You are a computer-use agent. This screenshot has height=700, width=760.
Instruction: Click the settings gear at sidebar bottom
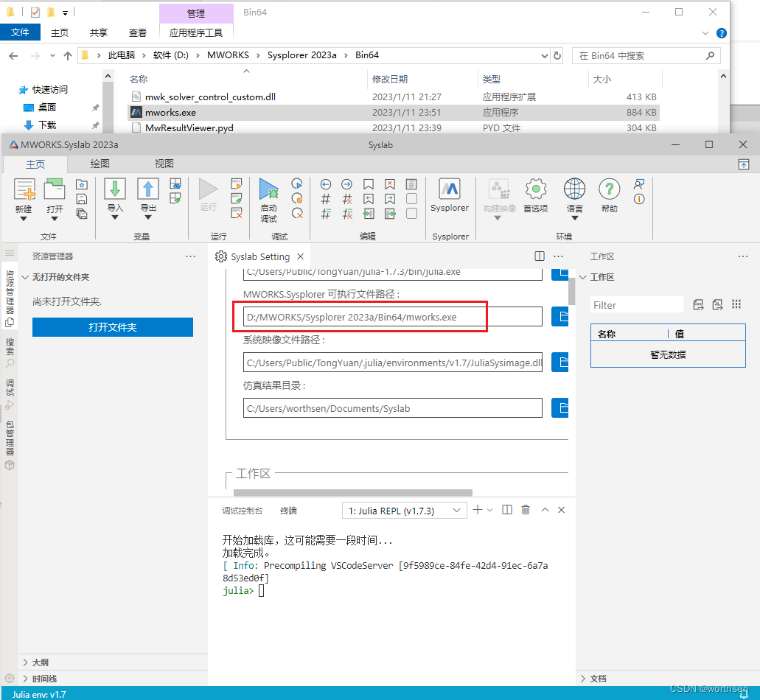pos(9,678)
